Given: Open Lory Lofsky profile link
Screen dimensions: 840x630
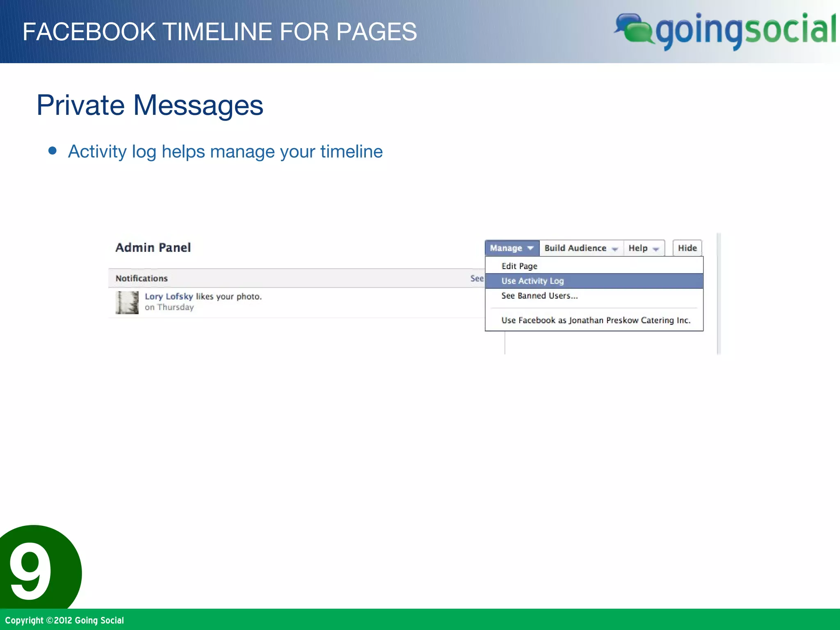Looking at the screenshot, I should (169, 297).
